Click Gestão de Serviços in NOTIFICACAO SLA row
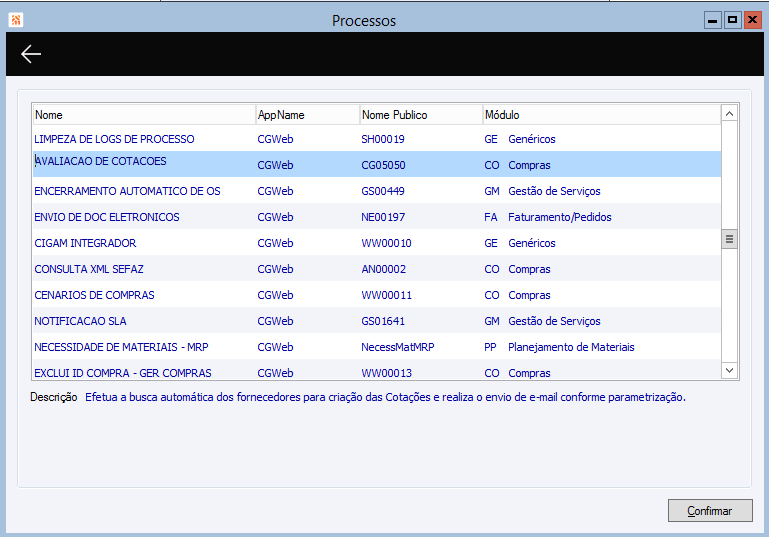The image size is (769, 537). tap(554, 321)
